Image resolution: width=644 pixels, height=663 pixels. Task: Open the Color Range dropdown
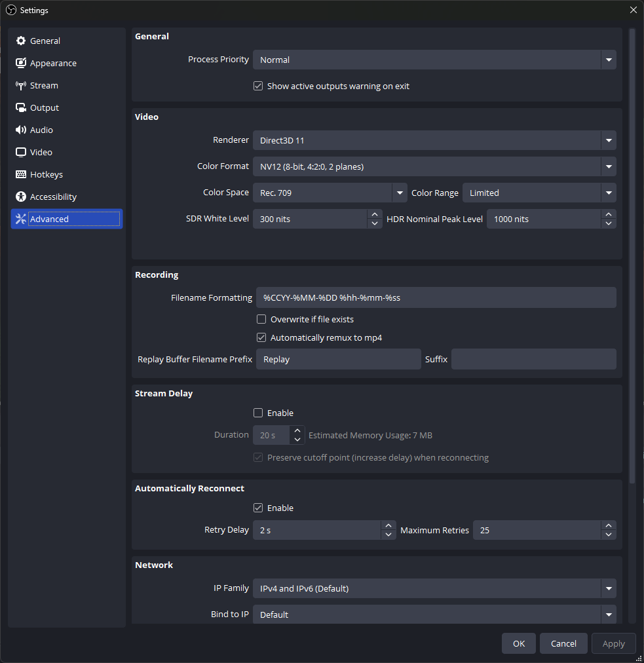539,193
